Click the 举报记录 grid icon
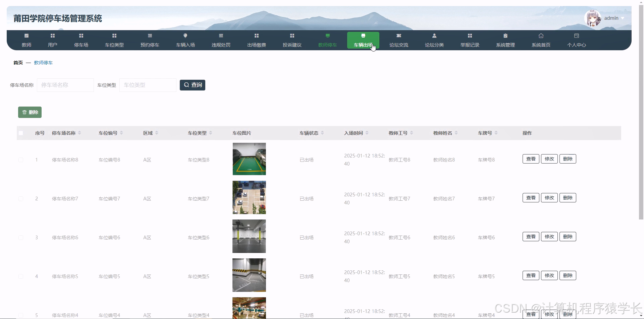The width and height of the screenshot is (644, 319). [x=470, y=36]
